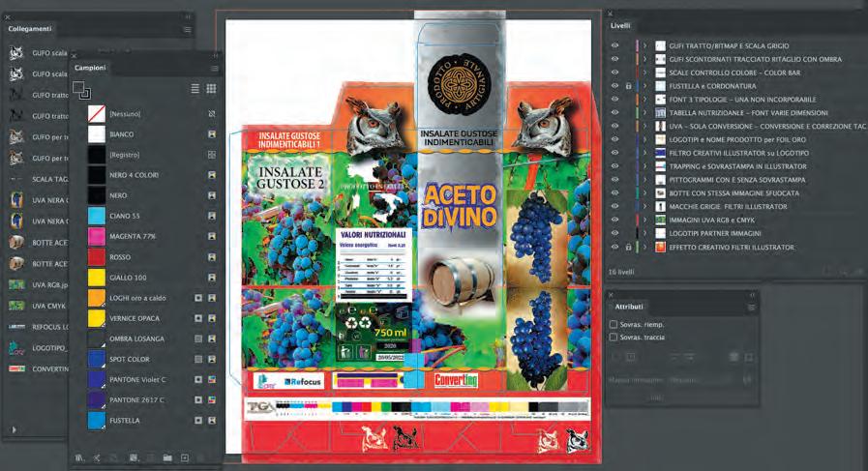
Task: Open the Campioni panel tab
Action: [90, 68]
